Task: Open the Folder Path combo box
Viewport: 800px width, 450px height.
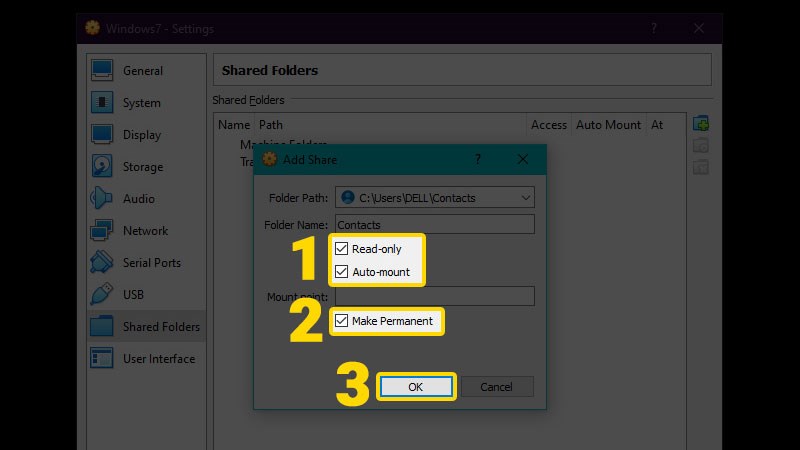Action: [x=435, y=197]
